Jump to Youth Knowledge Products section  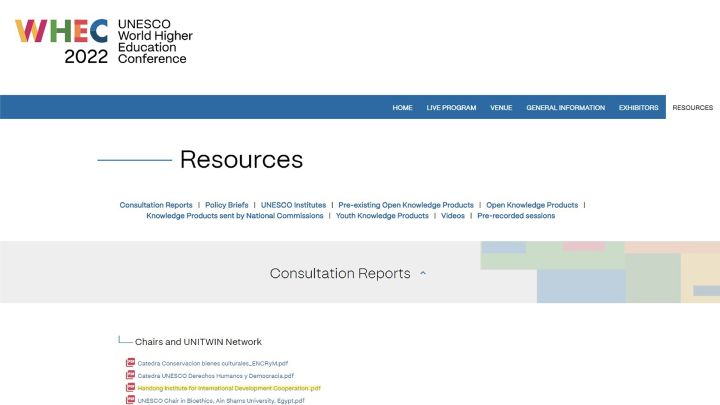pos(382,215)
